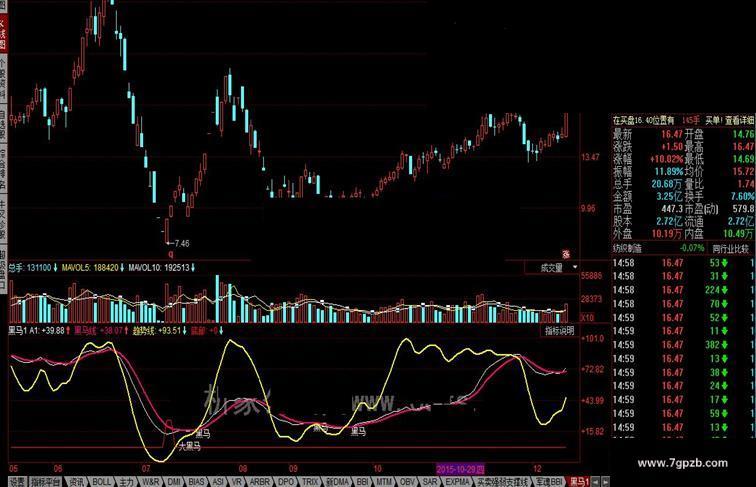Click the small red 涨 icon
This screenshot has width=756, height=487.
(566, 254)
